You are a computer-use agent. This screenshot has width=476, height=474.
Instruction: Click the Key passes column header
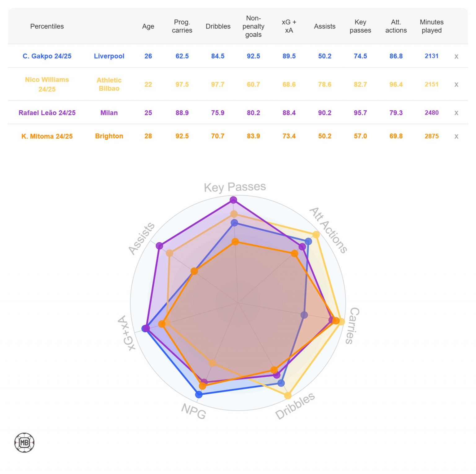(360, 26)
